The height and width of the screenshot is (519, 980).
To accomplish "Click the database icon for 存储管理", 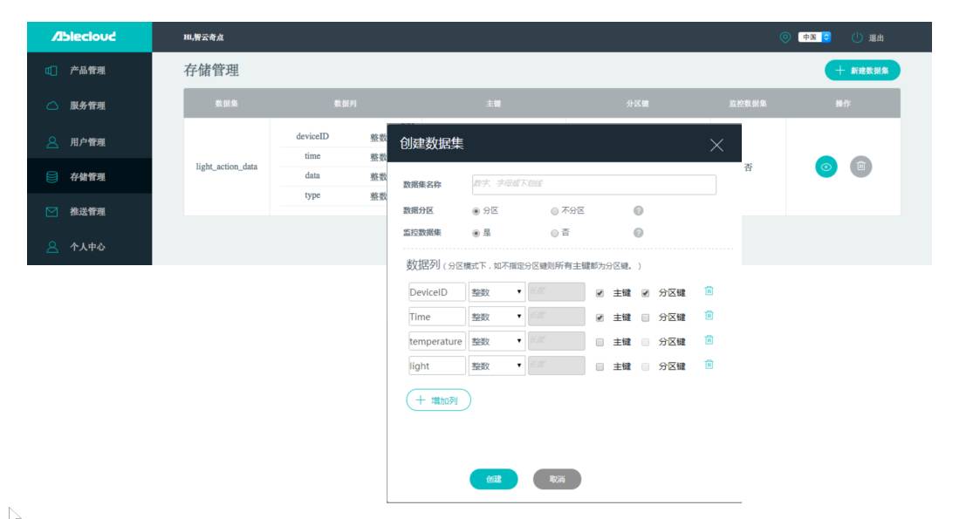I will (x=52, y=177).
